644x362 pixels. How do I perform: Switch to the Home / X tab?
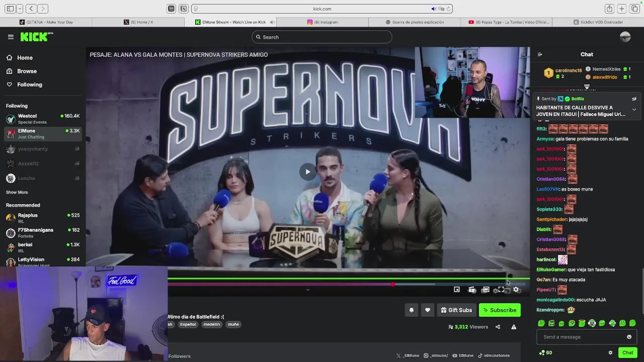tap(138, 22)
